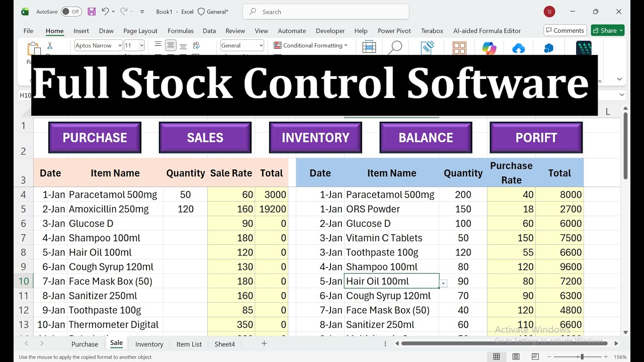The image size is (644, 362).
Task: Click the zoom slider handle
Action: [582, 357]
